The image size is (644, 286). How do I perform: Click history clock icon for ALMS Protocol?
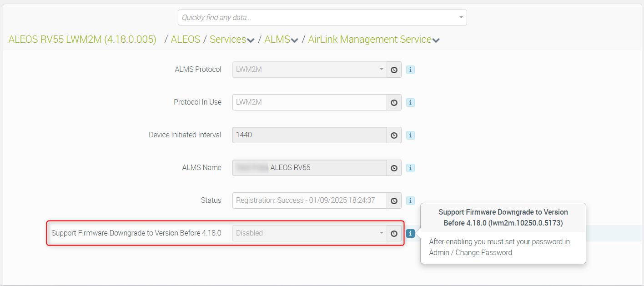pos(394,70)
